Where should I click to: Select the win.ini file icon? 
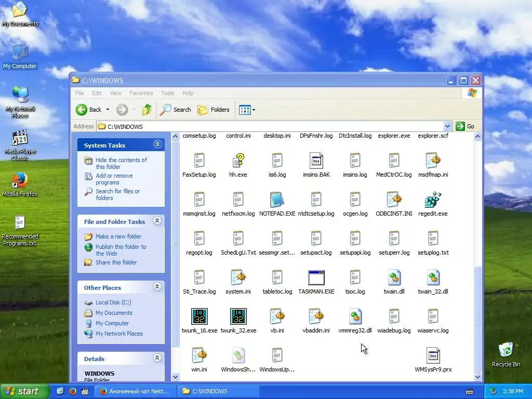pos(199,355)
